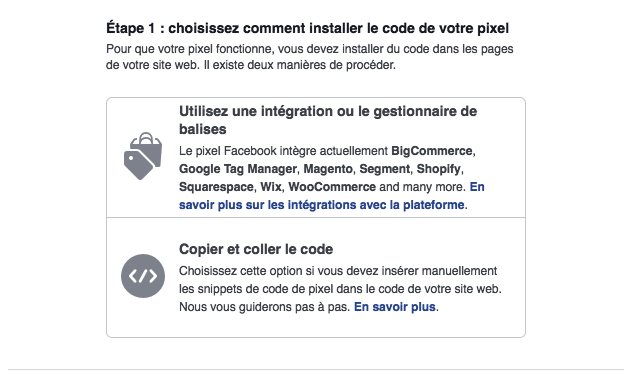Viewport: 634px width, 375px height.
Task: Click the Squarespace platform name
Action: [216, 187]
